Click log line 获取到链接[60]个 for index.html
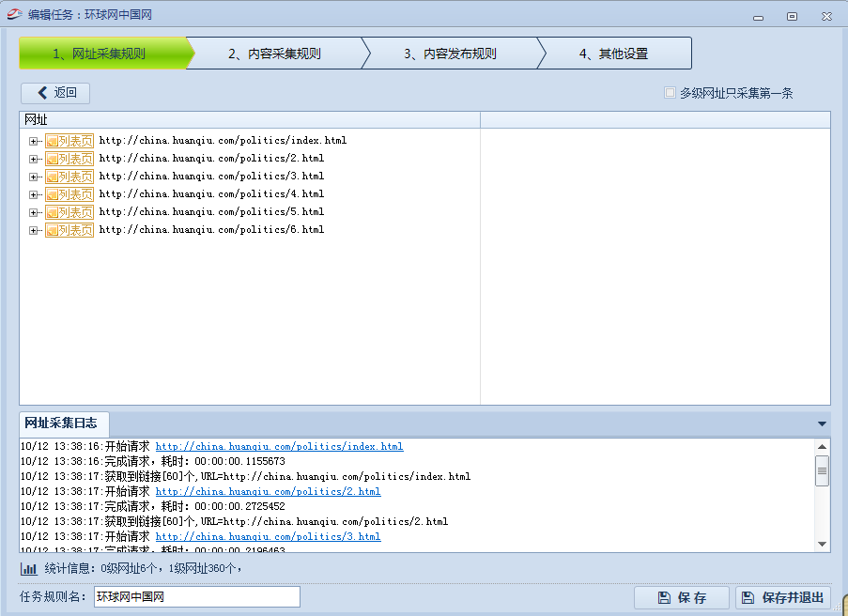Image resolution: width=848 pixels, height=616 pixels. (245, 476)
